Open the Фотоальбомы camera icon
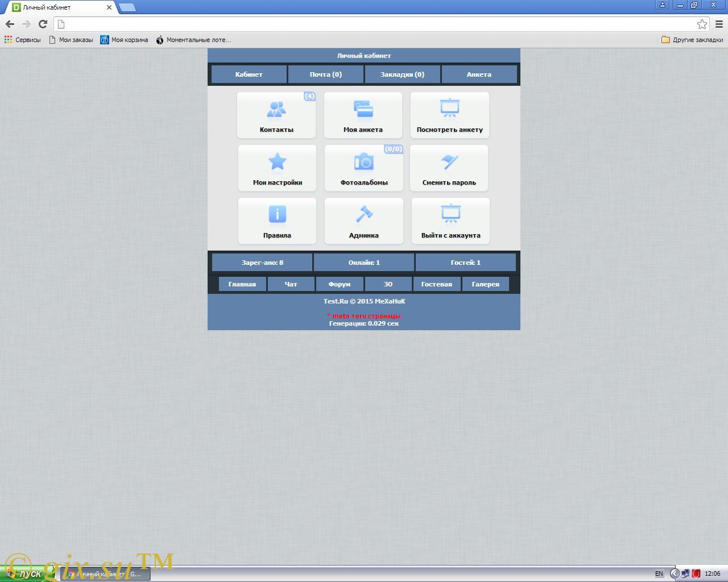 coord(364,162)
